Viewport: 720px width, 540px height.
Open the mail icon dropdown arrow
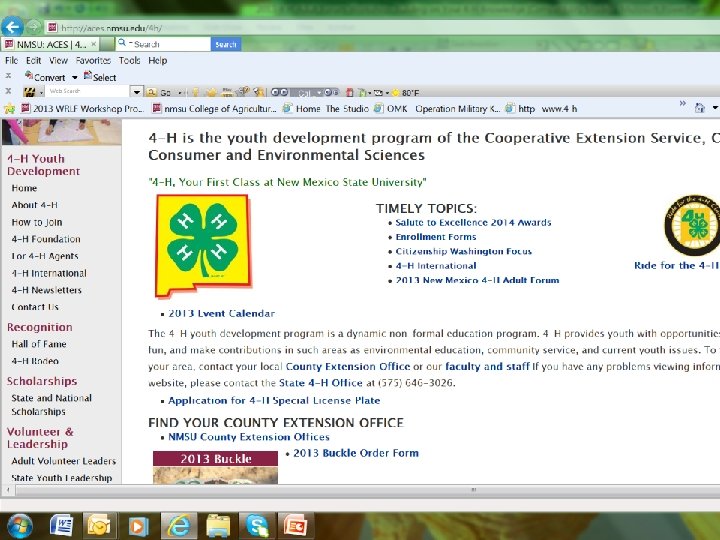point(387,93)
